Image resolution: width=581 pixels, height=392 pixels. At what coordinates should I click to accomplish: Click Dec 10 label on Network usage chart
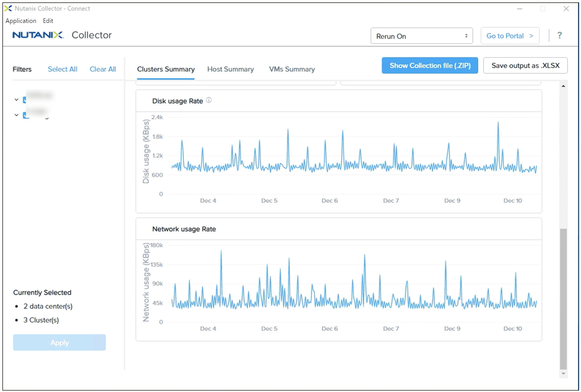(x=513, y=329)
